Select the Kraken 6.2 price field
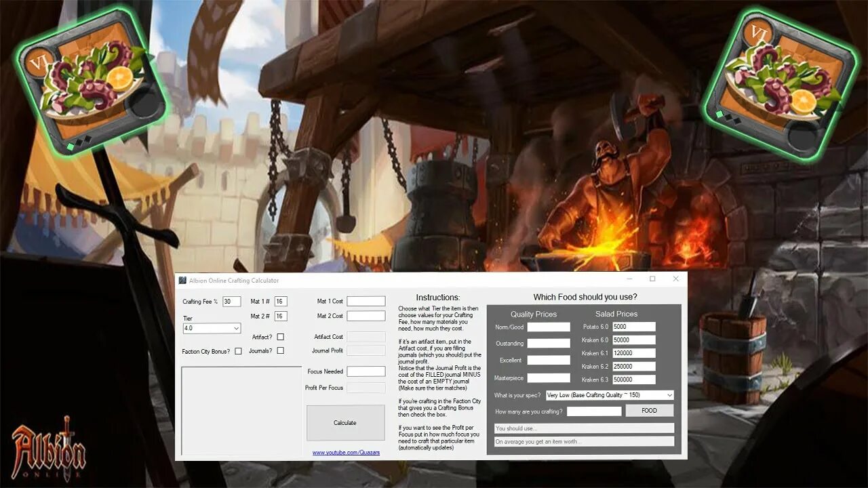Viewport: 868px width, 488px height. [634, 367]
